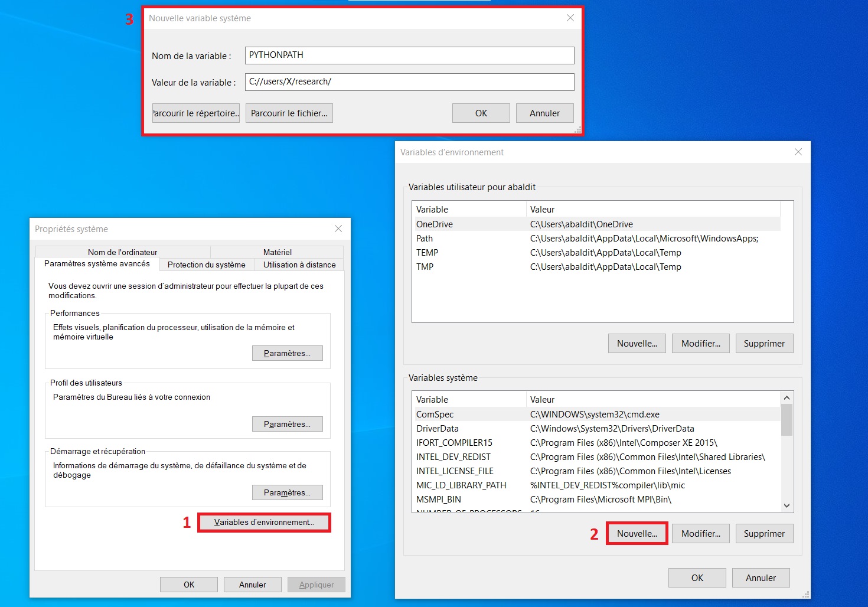Click Nouvelle under system variables list
The width and height of the screenshot is (868, 607).
click(x=637, y=534)
